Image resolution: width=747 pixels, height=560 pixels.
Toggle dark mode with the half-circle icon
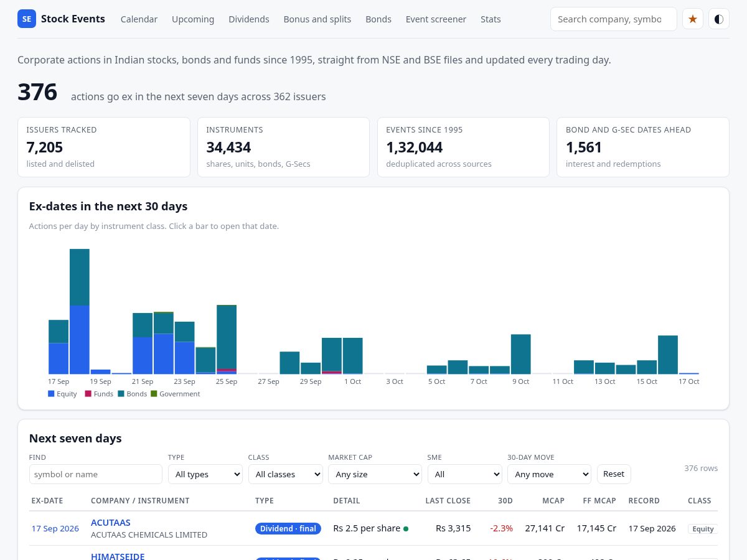719,19
